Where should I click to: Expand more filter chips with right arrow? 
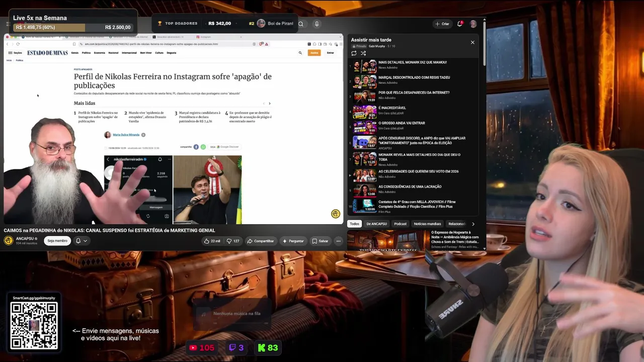click(473, 224)
